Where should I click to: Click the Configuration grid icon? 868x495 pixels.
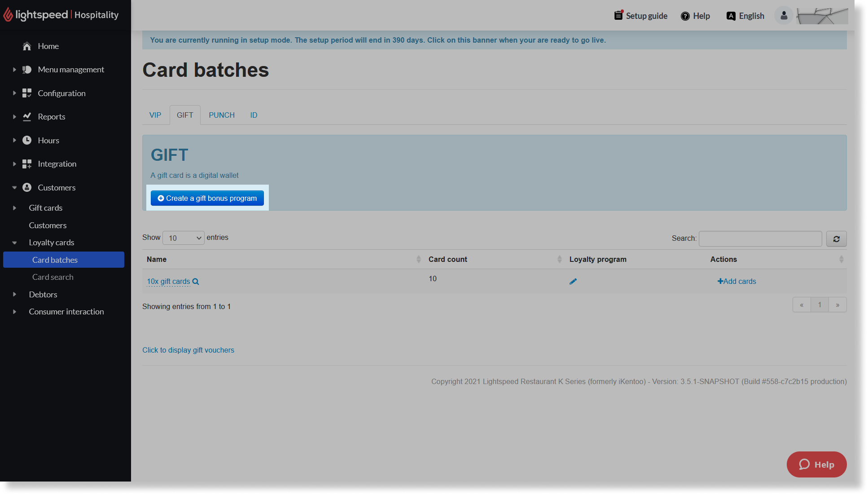[x=27, y=93]
